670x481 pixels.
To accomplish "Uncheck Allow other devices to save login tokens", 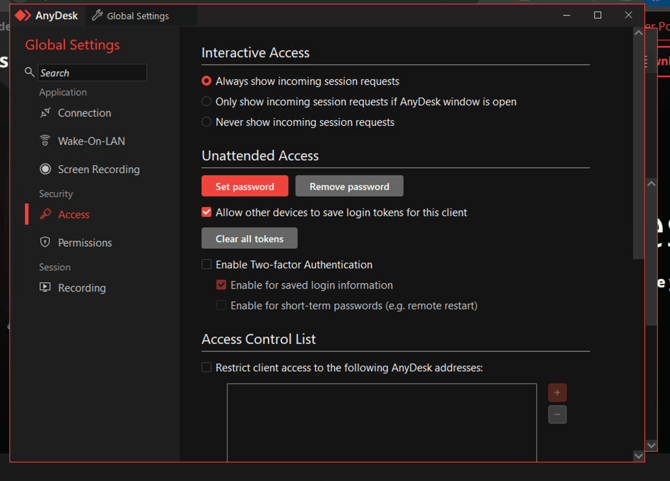I will pos(206,212).
